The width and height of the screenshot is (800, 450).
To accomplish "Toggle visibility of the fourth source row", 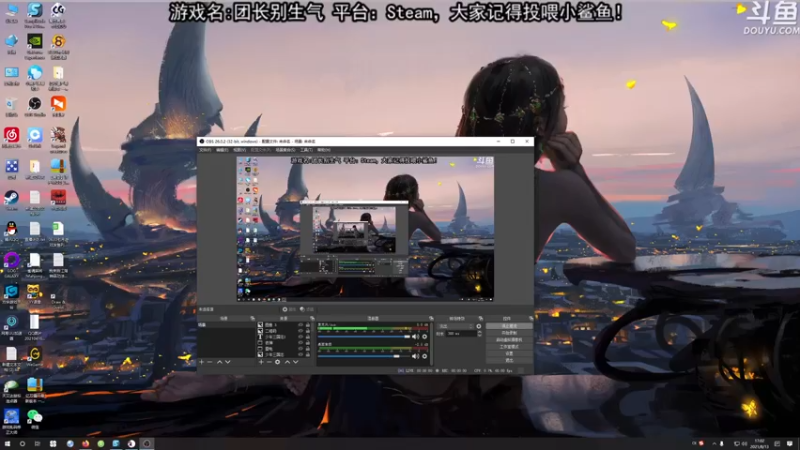I will pos(301,343).
